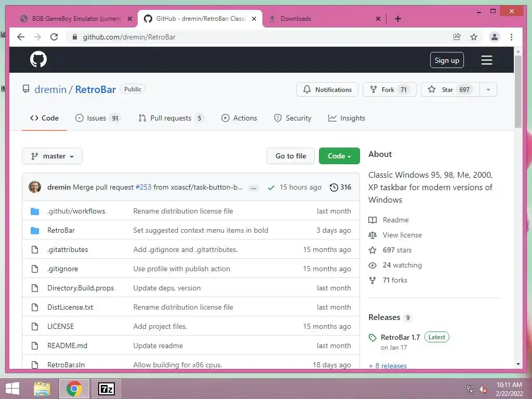Click Go to file button
532x399 pixels.
[x=291, y=156]
